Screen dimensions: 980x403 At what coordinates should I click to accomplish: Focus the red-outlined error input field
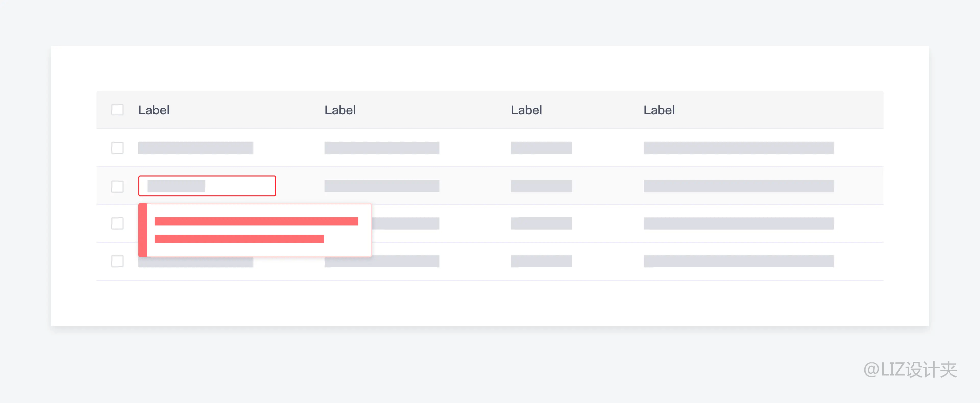click(207, 186)
